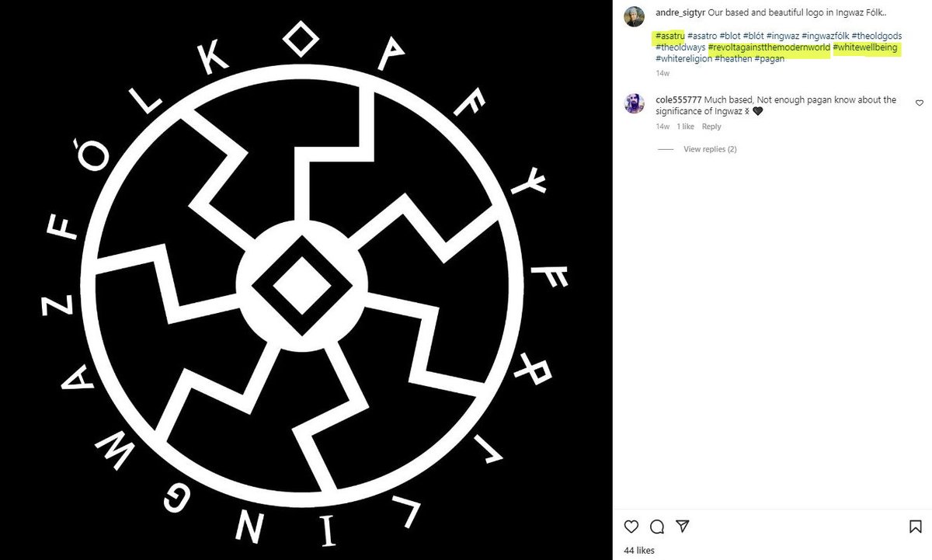View who liked the comment via 1 like

point(685,127)
